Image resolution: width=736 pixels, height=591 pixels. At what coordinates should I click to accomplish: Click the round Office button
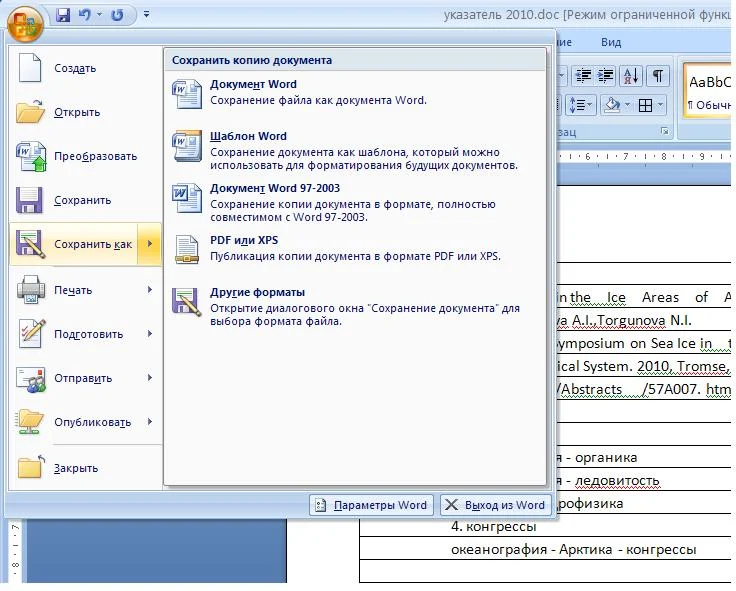(25, 22)
